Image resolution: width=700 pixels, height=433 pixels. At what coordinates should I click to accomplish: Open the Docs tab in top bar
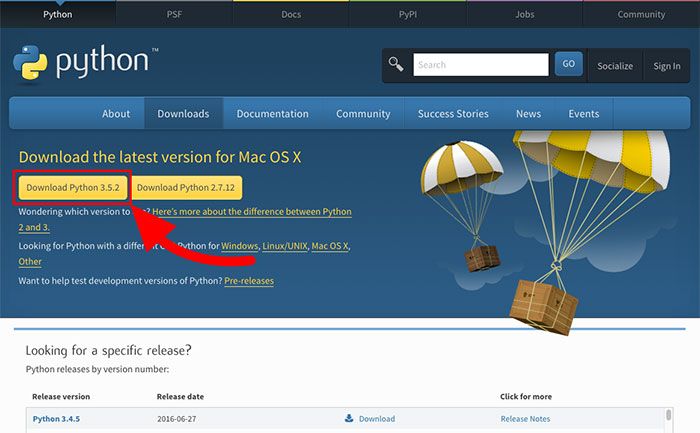(291, 14)
